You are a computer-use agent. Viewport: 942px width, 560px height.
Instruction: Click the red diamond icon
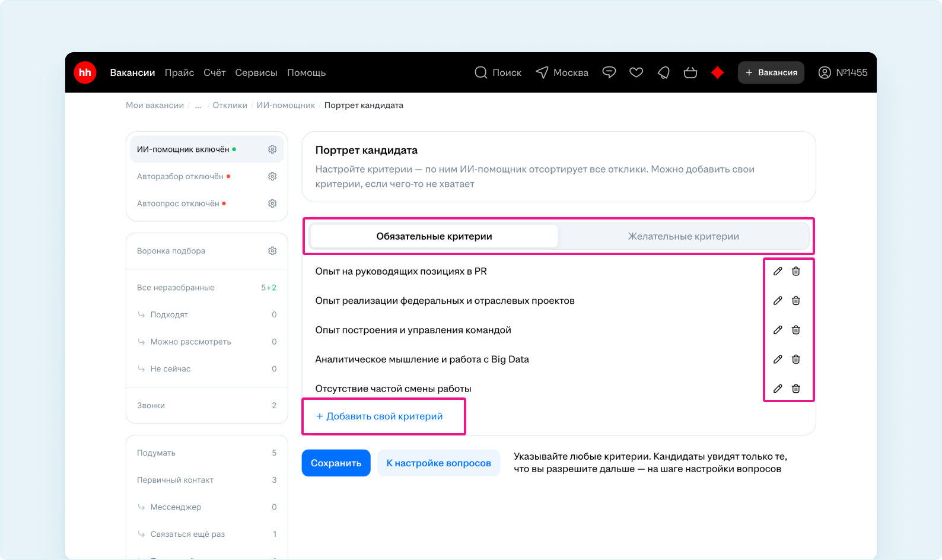point(717,72)
